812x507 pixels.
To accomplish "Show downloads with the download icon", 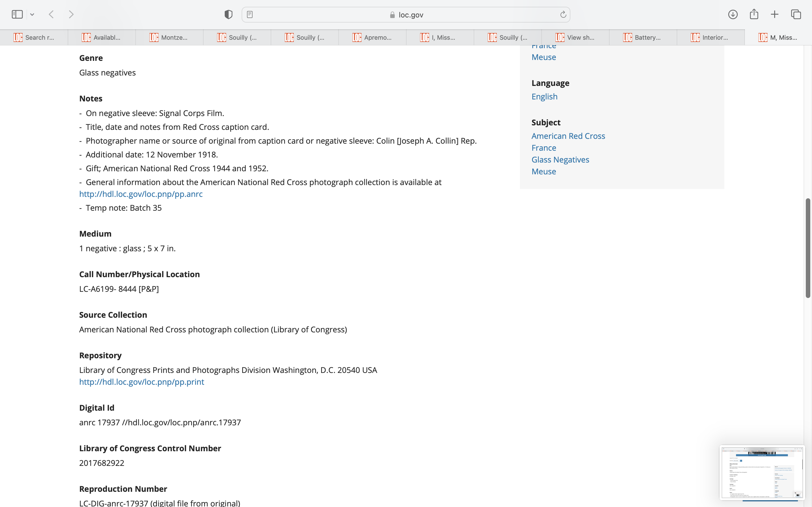I will click(733, 14).
